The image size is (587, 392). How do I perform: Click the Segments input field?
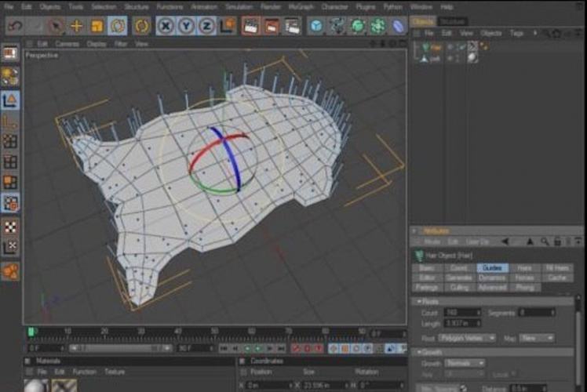536,312
